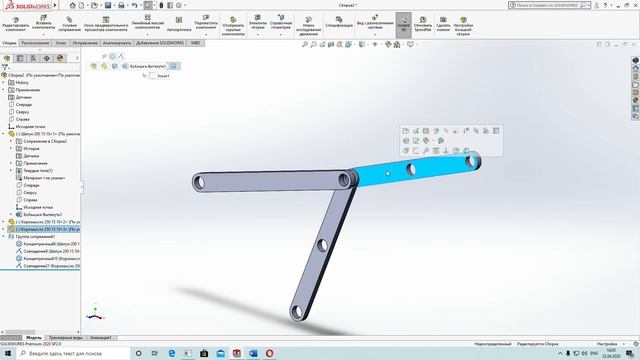Open the Условия сопряжения mate tool

69,24
